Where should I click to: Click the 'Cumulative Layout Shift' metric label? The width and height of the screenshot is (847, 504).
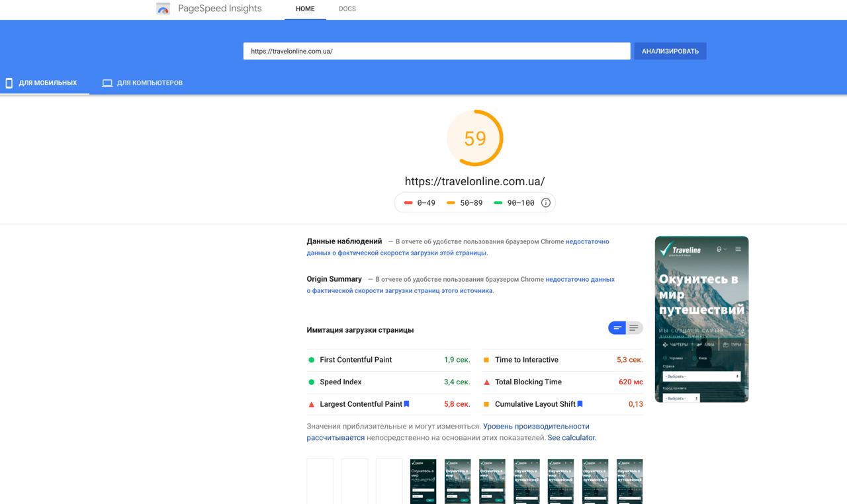click(x=535, y=404)
